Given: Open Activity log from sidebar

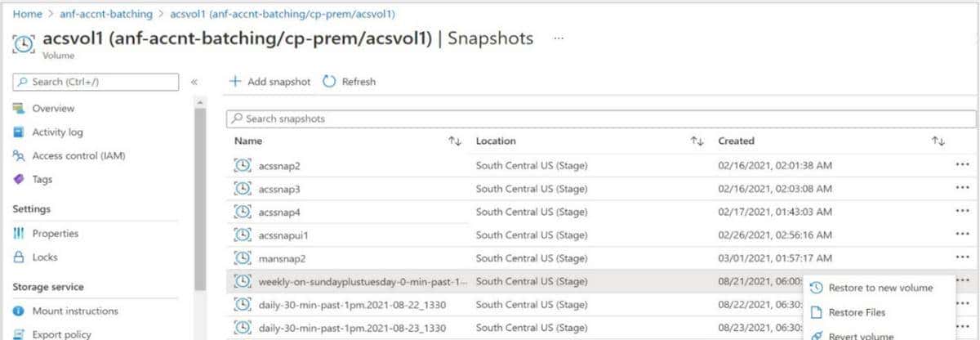Looking at the screenshot, I should tap(57, 132).
